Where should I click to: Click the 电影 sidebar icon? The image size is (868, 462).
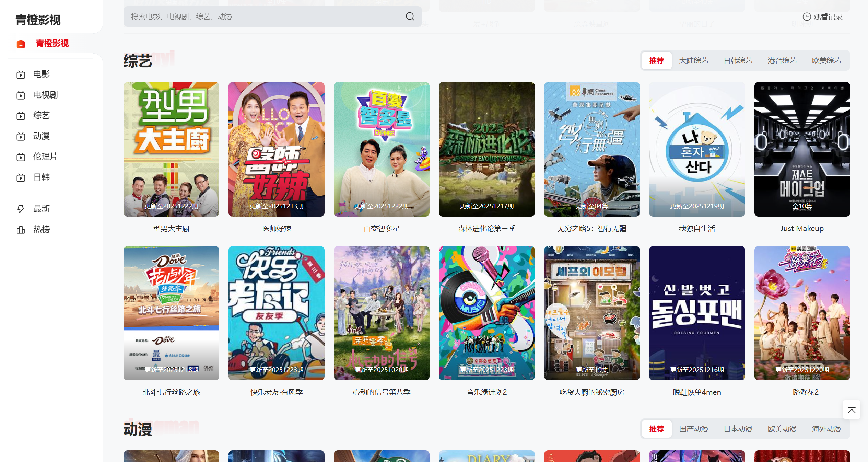[21, 74]
